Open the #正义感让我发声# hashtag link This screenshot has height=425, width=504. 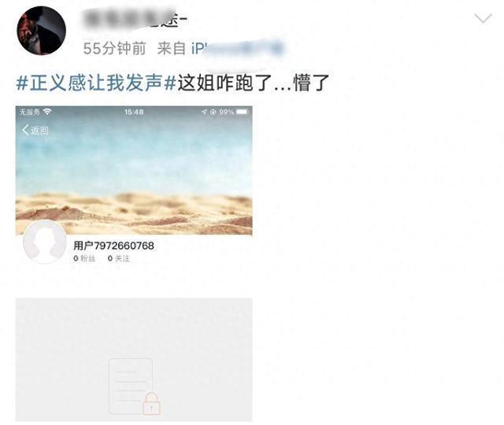[x=96, y=83]
